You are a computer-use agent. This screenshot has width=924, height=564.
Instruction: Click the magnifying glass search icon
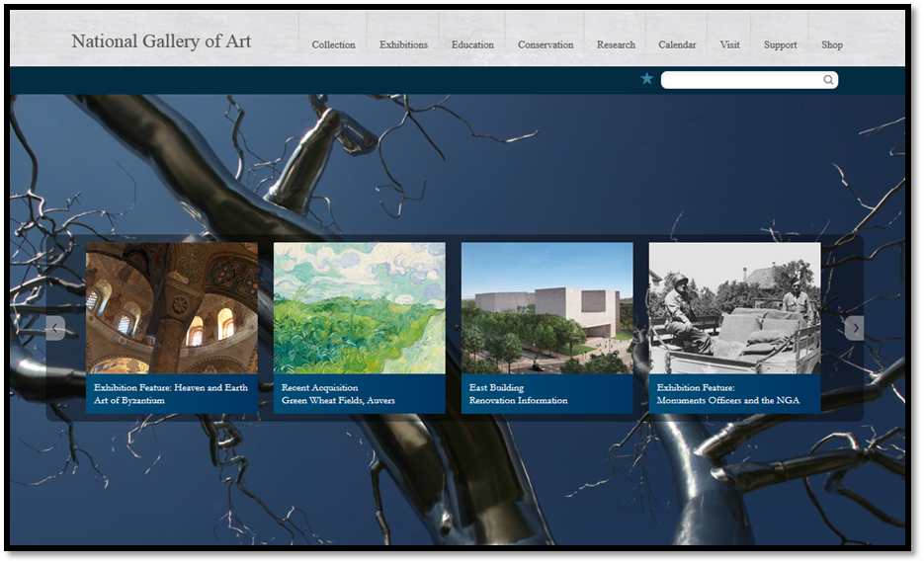(828, 79)
